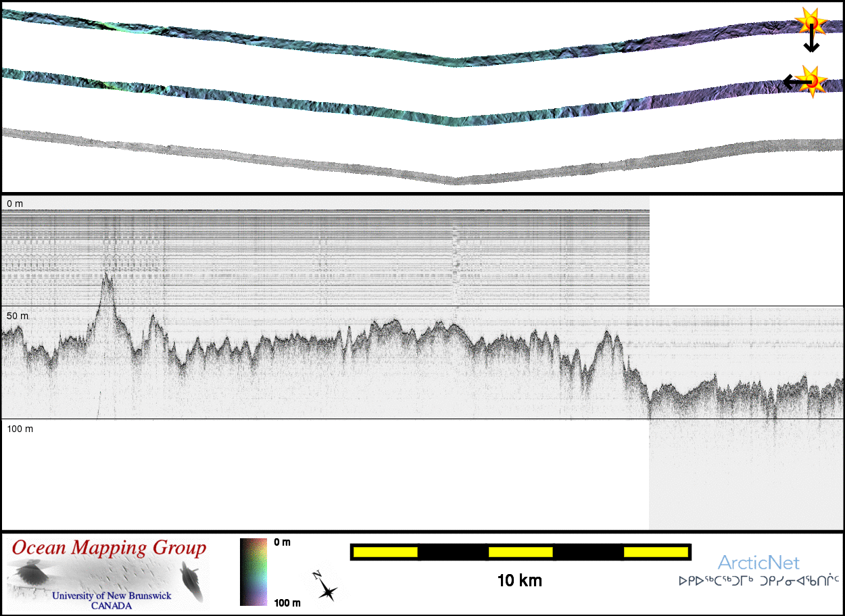
Task: Click the 10 km scale label
Action: [519, 581]
